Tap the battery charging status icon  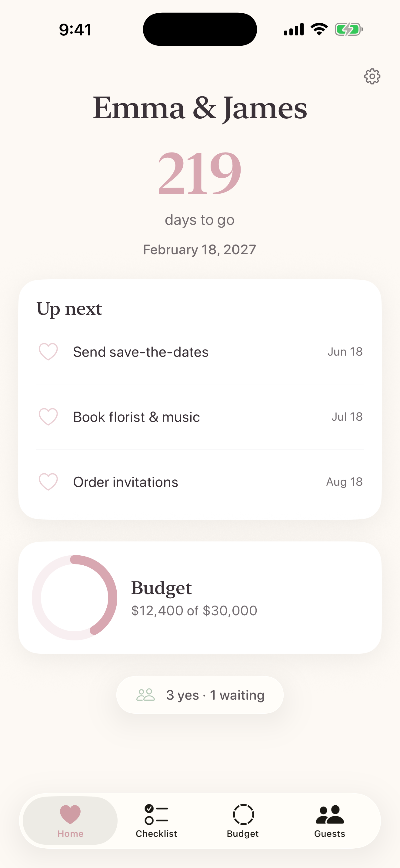coord(349,29)
